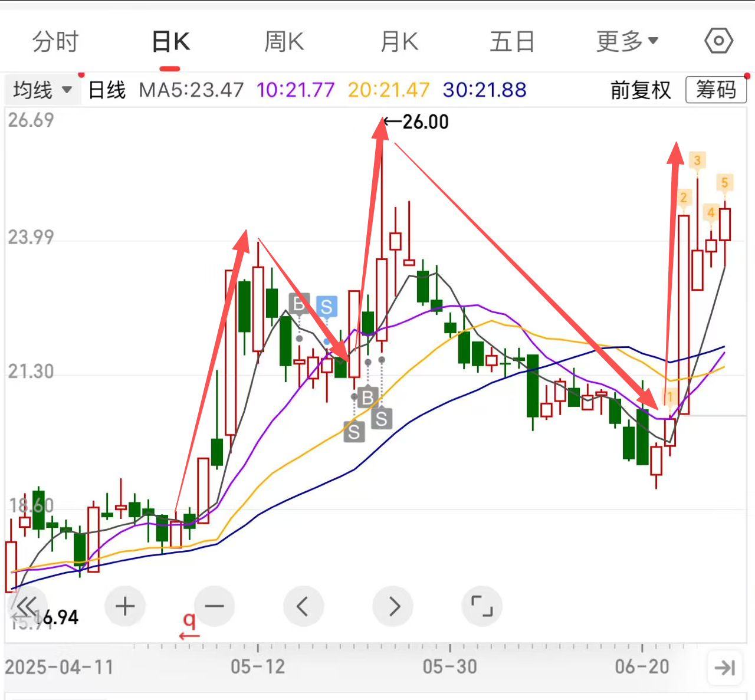Enter fullscreen chart view
This screenshot has width=755, height=700.
coord(481,606)
